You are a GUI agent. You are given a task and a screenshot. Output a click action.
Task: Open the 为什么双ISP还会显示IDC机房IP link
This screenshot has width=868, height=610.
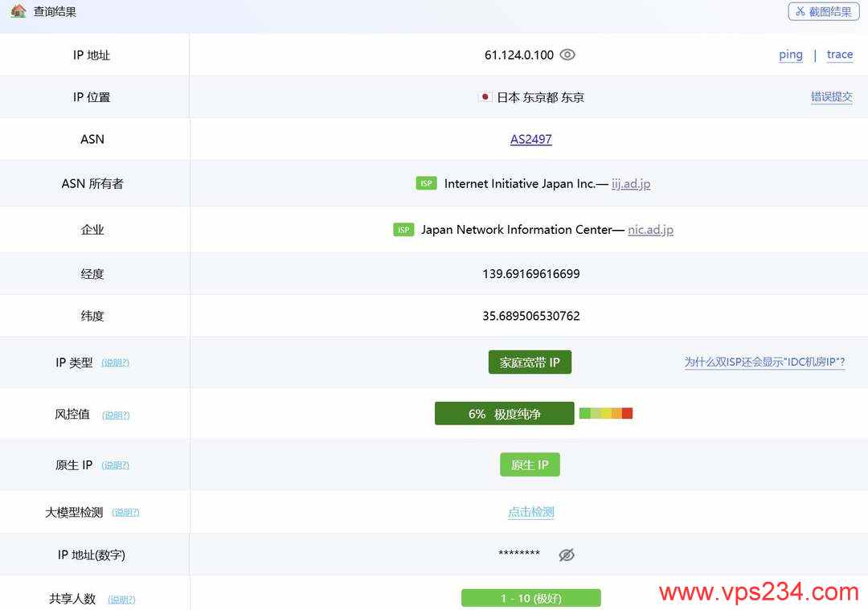(764, 362)
